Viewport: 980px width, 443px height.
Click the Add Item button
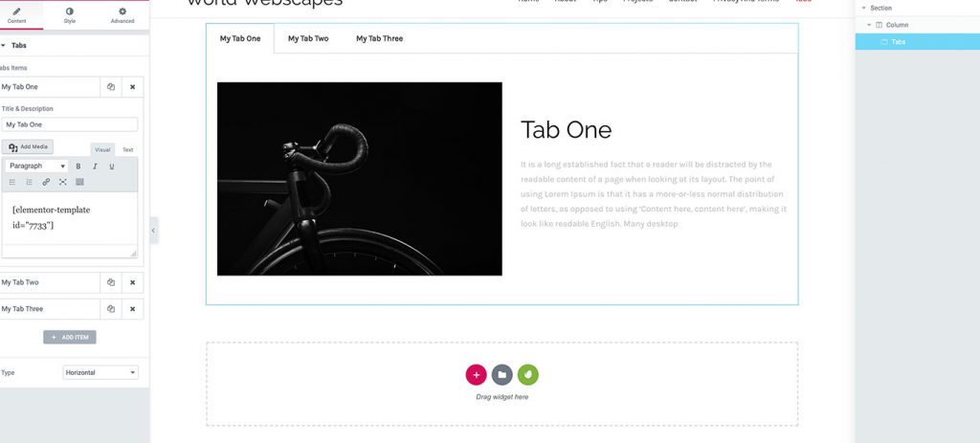69,338
